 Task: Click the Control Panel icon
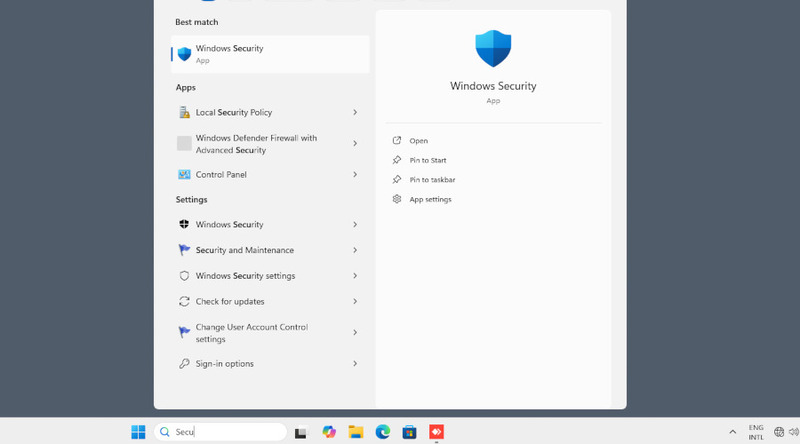(184, 175)
